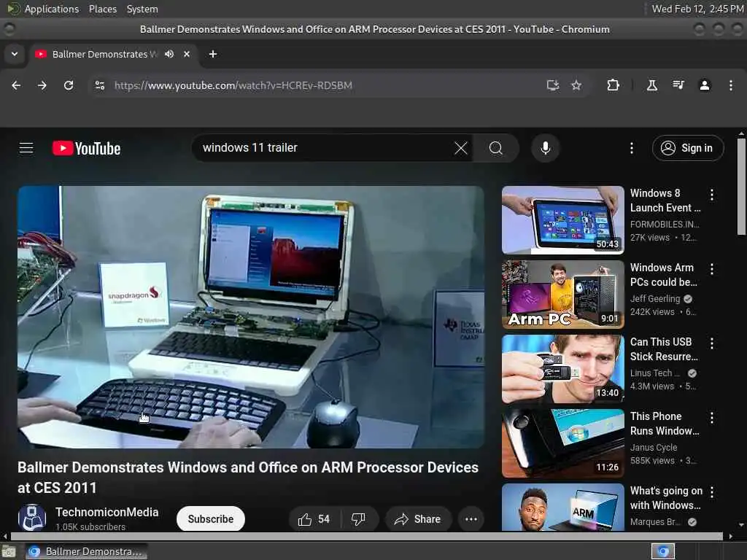The width and height of the screenshot is (747, 560).
Task: Dislike the video with thumbs down
Action: click(x=358, y=519)
